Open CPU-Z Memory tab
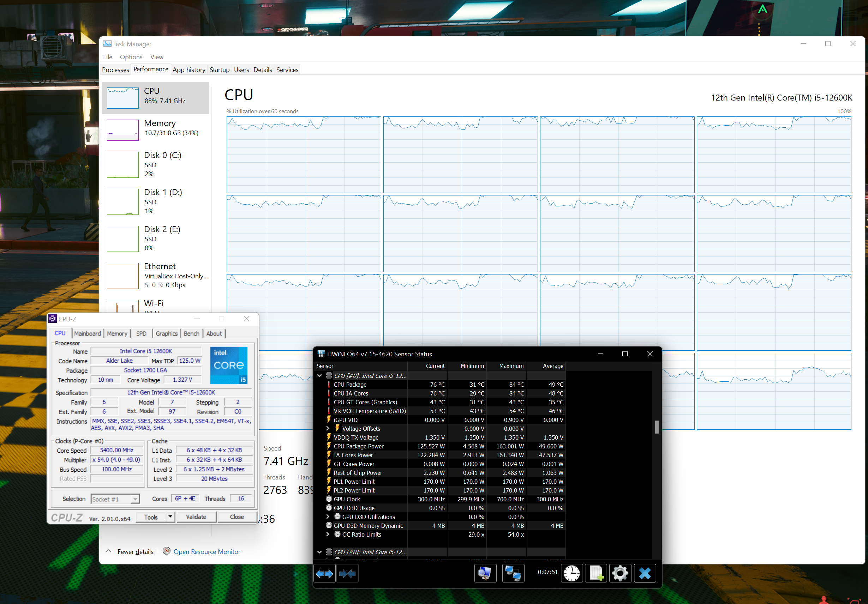This screenshot has width=868, height=604. [117, 333]
